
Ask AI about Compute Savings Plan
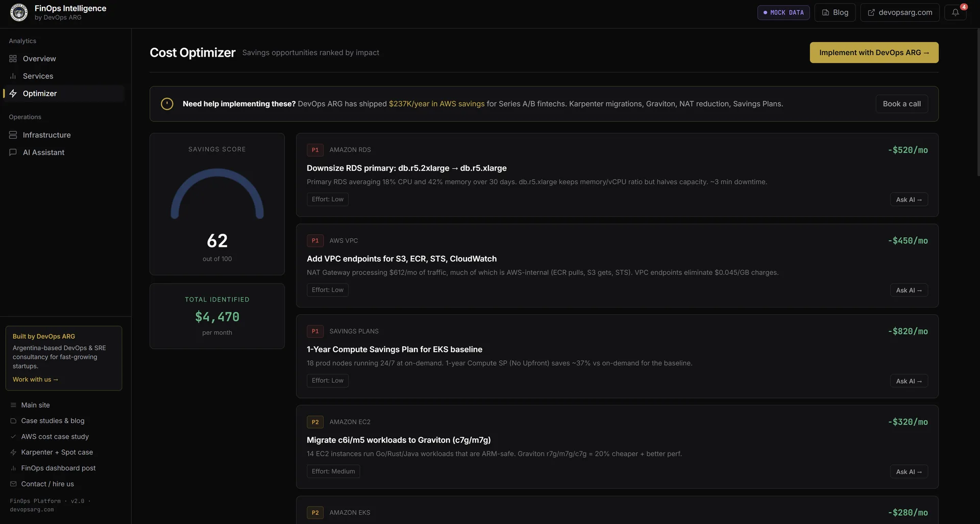tap(909, 381)
